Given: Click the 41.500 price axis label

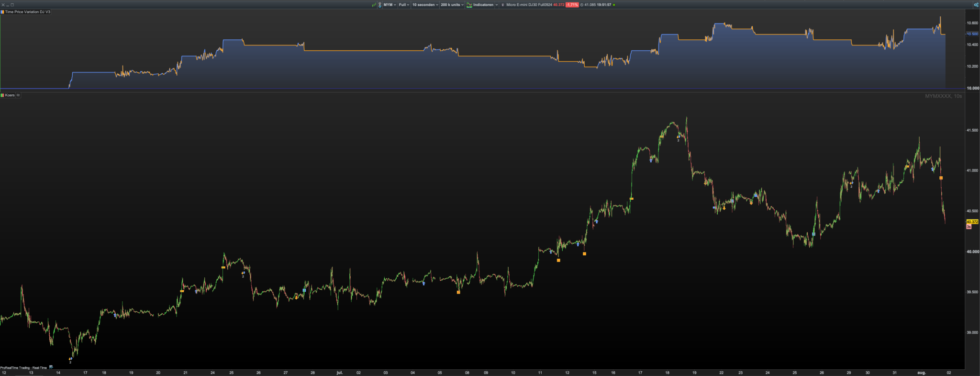Looking at the screenshot, I should tap(972, 130).
